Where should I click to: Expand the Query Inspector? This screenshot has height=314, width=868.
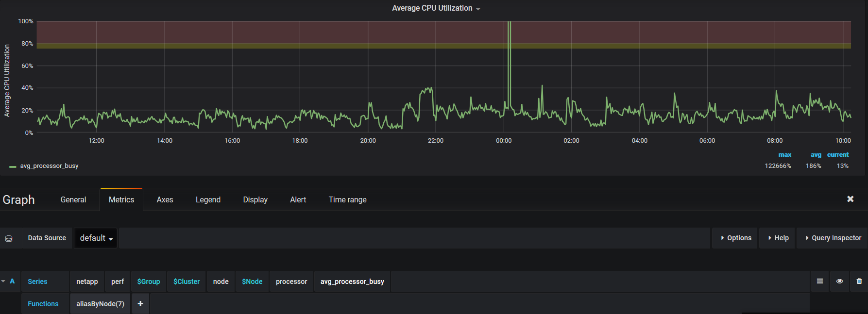coord(833,238)
